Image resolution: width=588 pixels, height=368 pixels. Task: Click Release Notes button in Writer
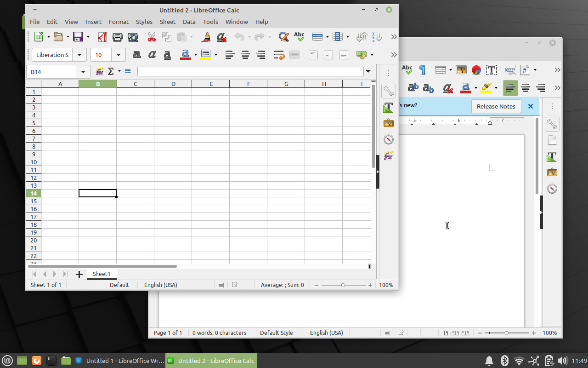(496, 106)
